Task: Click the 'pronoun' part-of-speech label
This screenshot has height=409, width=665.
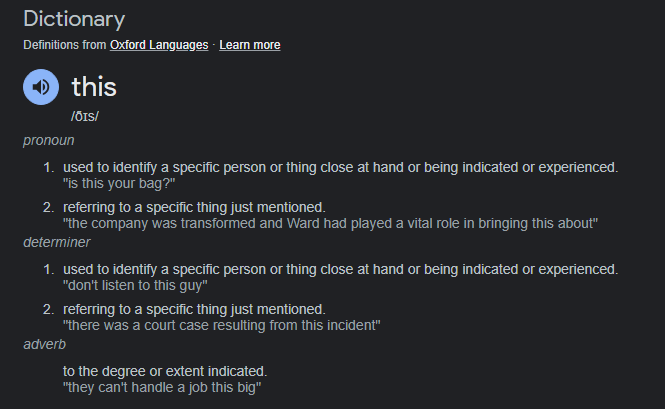Action: 49,140
